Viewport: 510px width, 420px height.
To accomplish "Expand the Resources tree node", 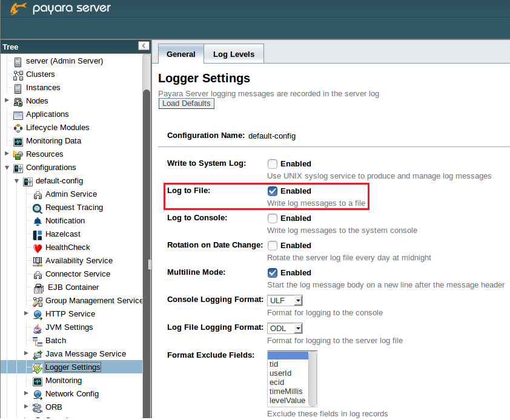I will point(7,154).
